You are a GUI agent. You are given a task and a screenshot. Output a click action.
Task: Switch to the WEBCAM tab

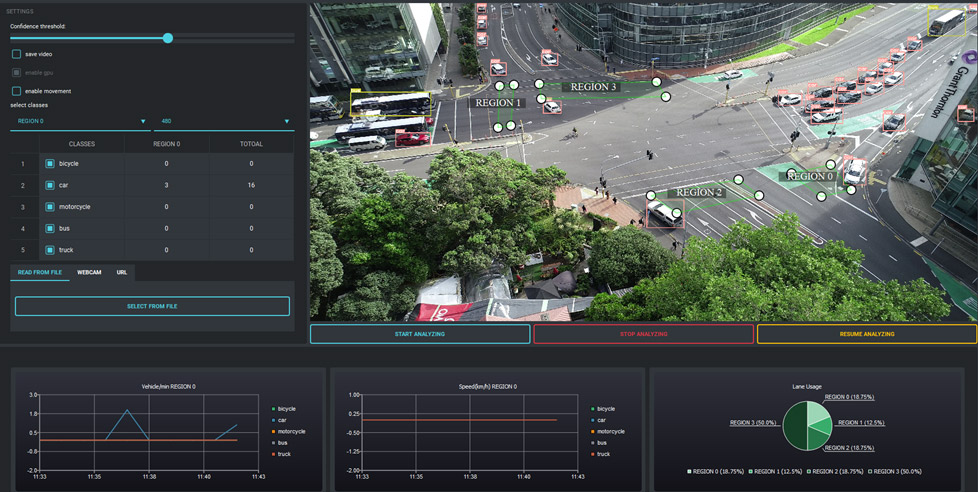click(x=89, y=273)
